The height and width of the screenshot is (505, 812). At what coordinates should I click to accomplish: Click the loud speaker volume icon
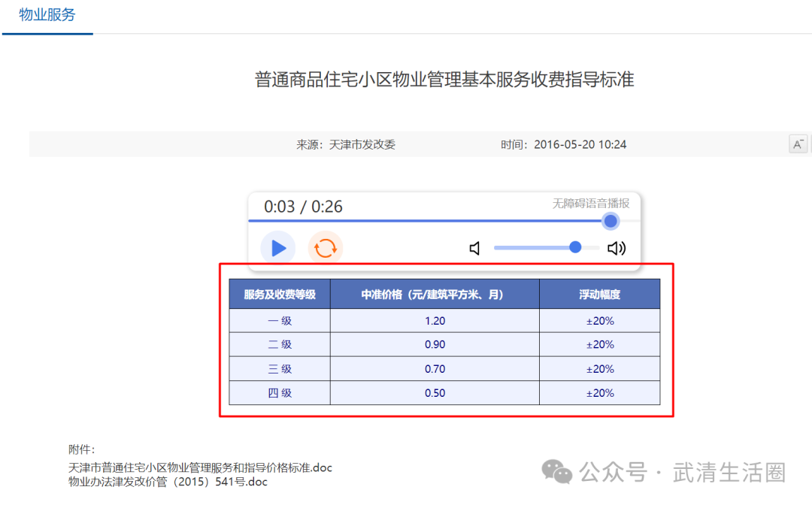click(x=617, y=248)
